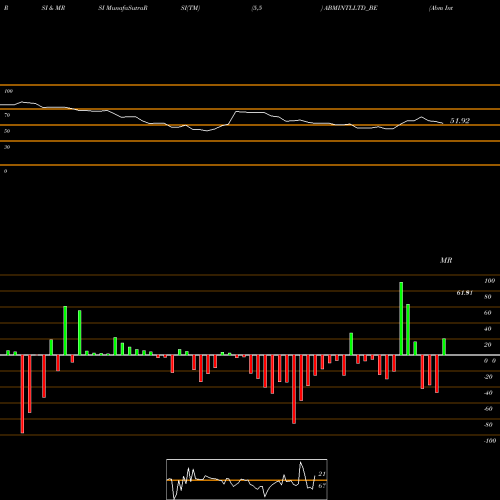
Task: Click the 'SI & MR' header text
Action: coord(53,8)
